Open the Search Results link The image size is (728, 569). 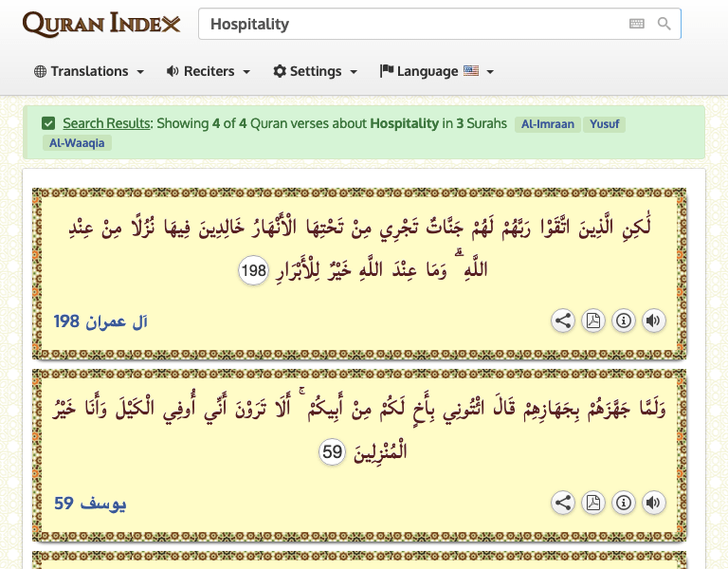(x=106, y=123)
